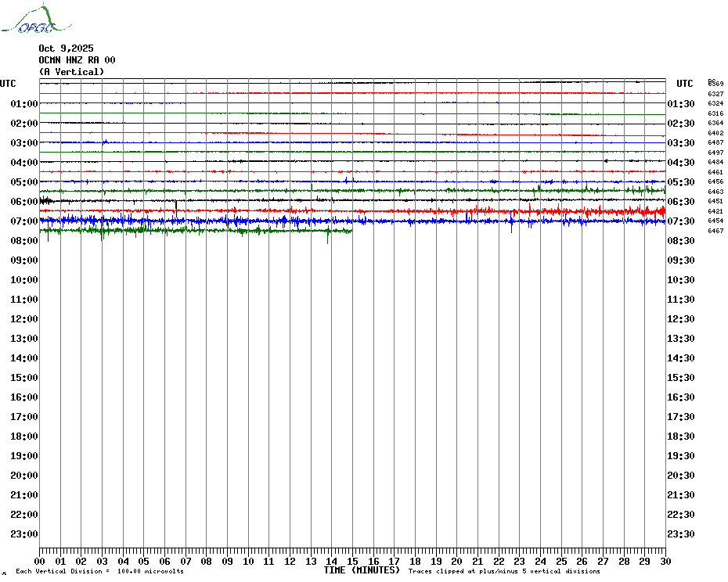
Task: Click minute tick label 05 on bottom axis
Action: tap(144, 561)
